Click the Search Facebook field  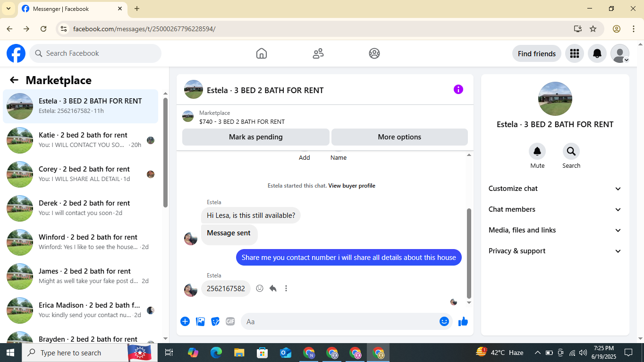95,53
